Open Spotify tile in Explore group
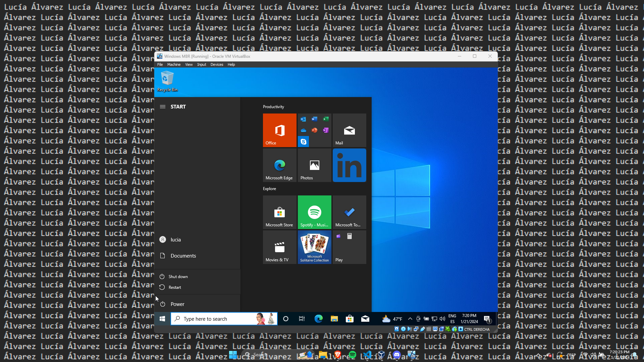Screen dimensions: 644x362 pos(314,212)
